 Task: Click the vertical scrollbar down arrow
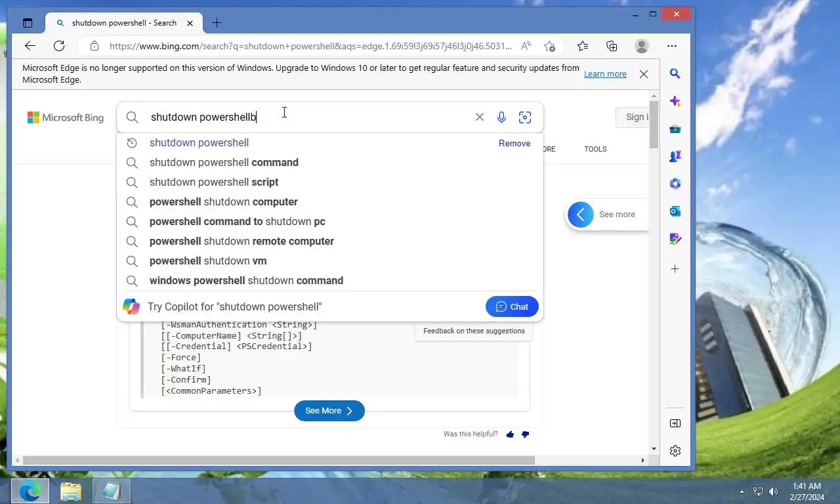(x=654, y=449)
